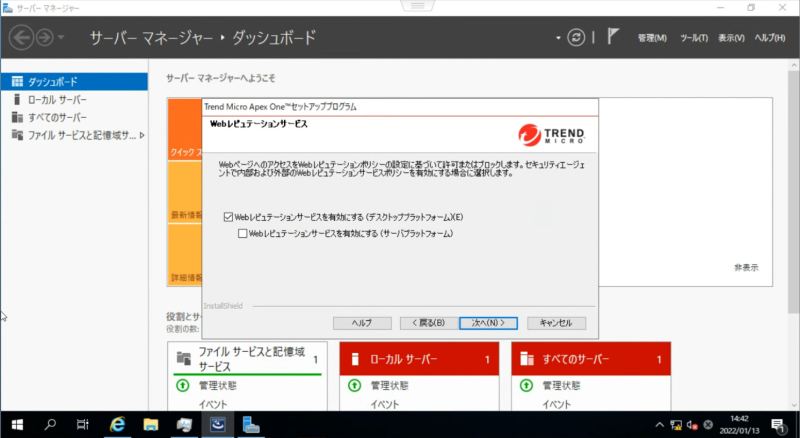Viewport: 800px width, 438px height.
Task: Click the Server Manager forward arrow icon
Action: (45, 37)
